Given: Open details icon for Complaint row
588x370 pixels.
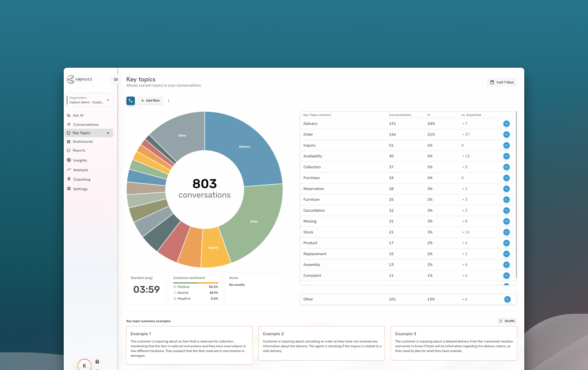Looking at the screenshot, I should 506,276.
